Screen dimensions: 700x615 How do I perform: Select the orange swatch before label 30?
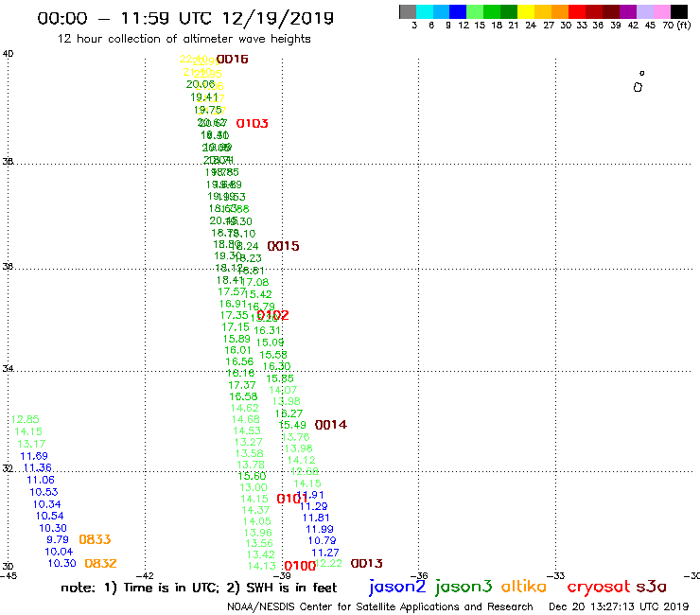tap(560, 11)
